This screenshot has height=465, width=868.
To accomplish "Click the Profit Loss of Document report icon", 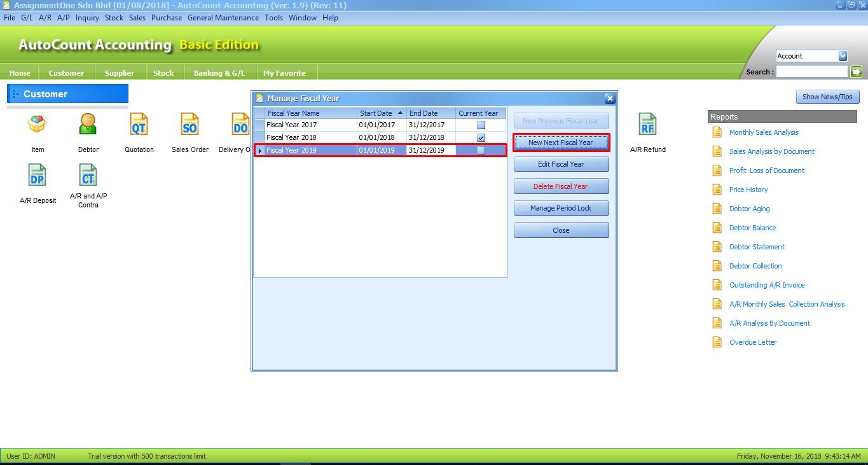I will [x=717, y=170].
